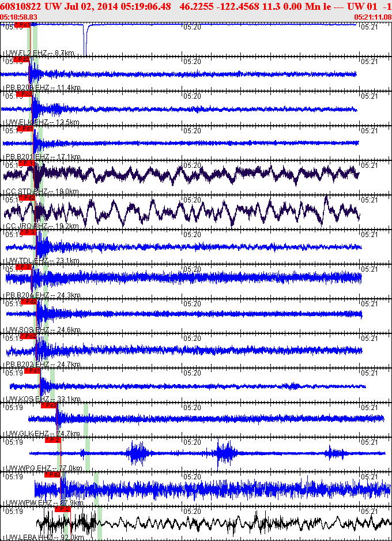Click the downward spike in UW.FL2 waveform
Viewport: 392px width, 541px height.
85,40
